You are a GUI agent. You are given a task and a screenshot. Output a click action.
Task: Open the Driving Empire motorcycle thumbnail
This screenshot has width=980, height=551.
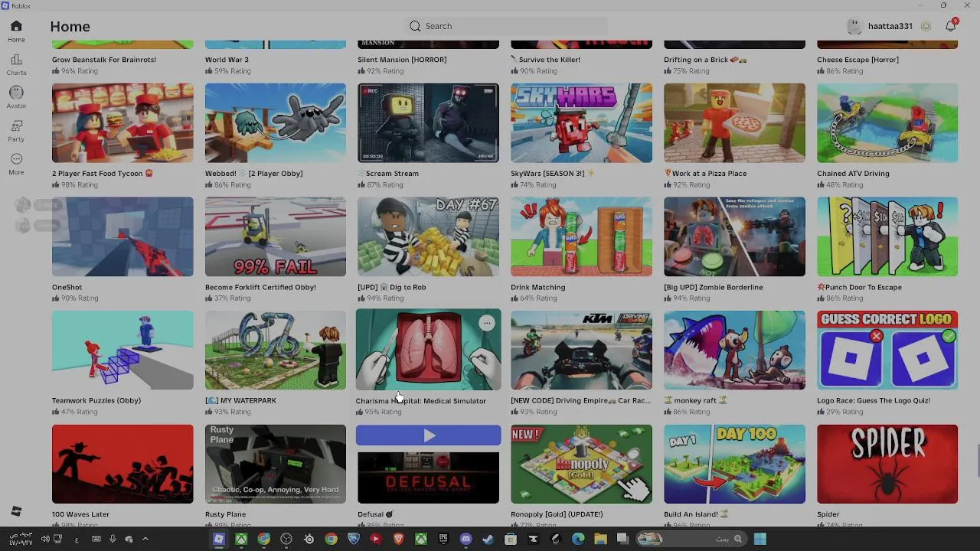581,350
